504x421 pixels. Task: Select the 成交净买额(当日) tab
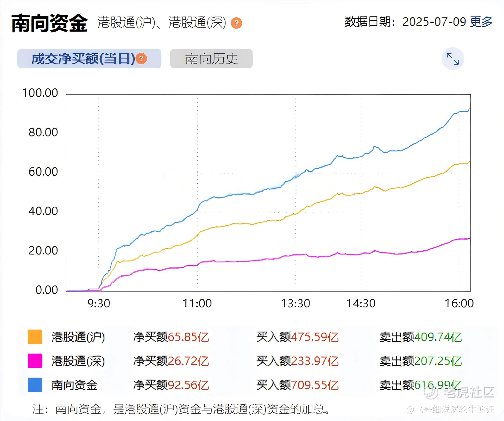(89, 59)
